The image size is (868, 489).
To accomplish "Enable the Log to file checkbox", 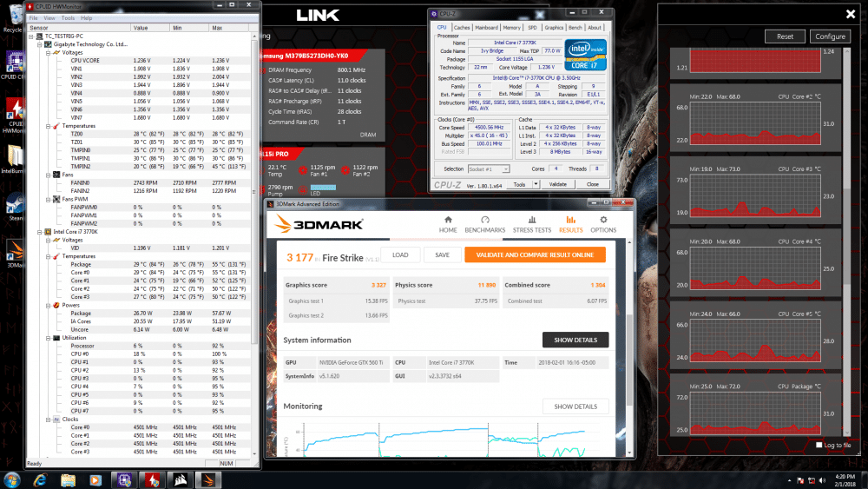I will [819, 445].
